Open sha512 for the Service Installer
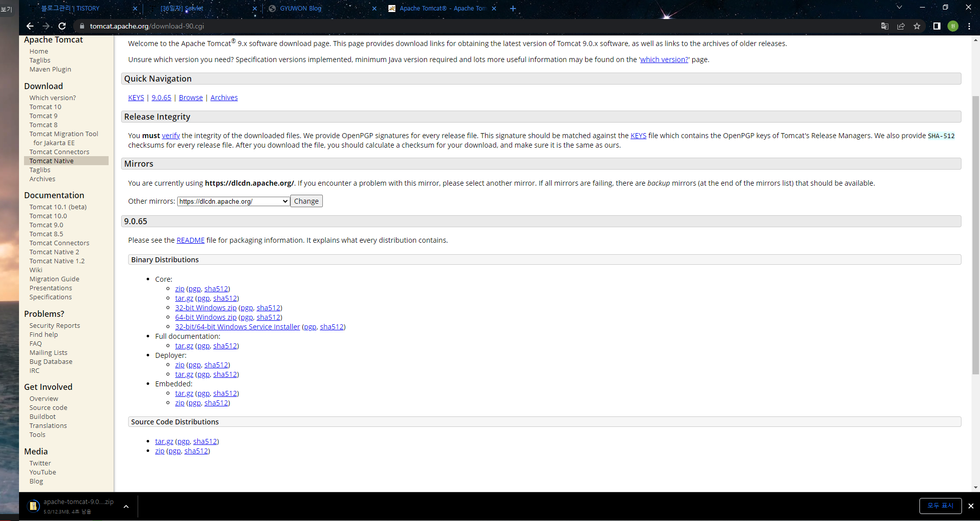This screenshot has height=521, width=980. (332, 327)
